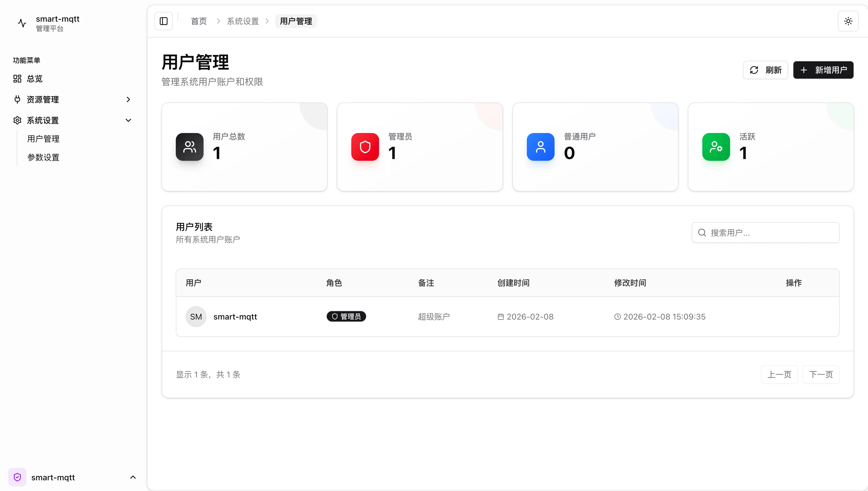
Task: Click the black total users icon
Action: pos(189,147)
